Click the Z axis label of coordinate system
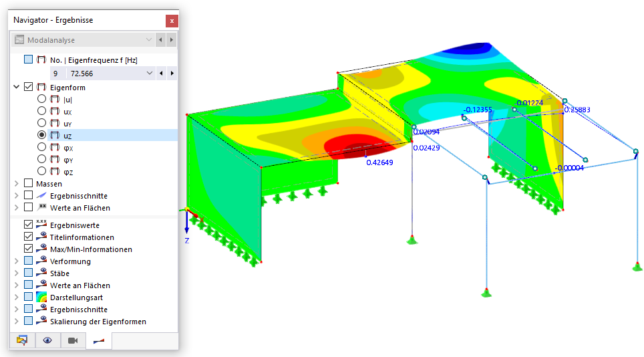Viewport: 644px width, 357px height. [187, 241]
